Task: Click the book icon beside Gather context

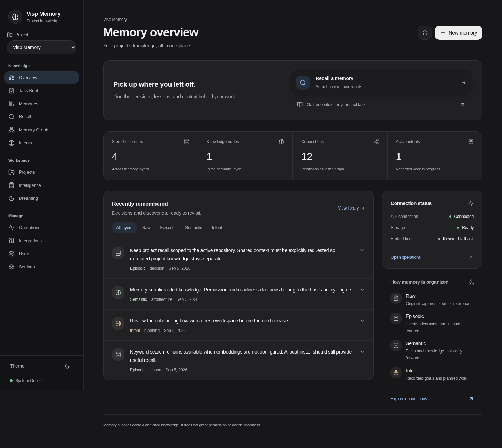Action: 300,105
